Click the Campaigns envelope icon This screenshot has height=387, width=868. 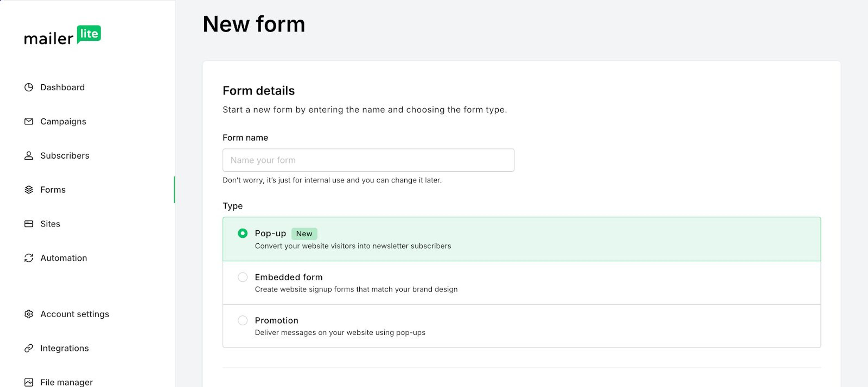[29, 121]
